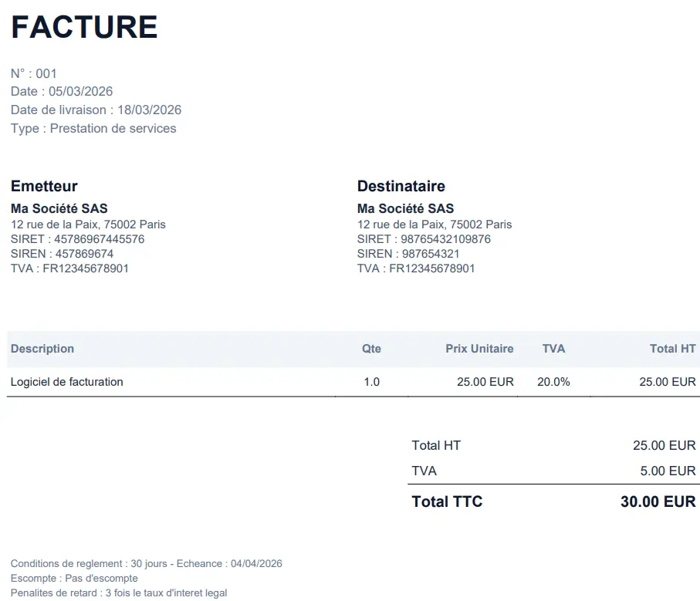The width and height of the screenshot is (700, 601).
Task: Click the SIREN number 457869674
Action: pyautogui.click(x=85, y=254)
